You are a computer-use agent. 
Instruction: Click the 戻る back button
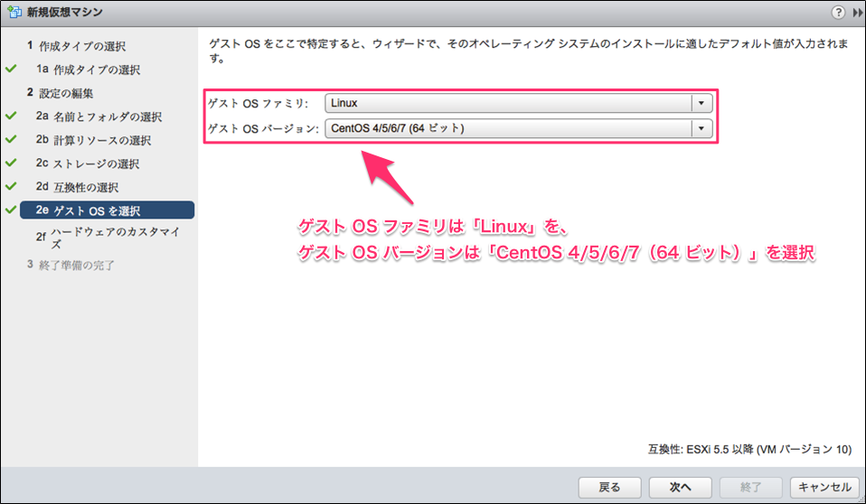tap(610, 488)
